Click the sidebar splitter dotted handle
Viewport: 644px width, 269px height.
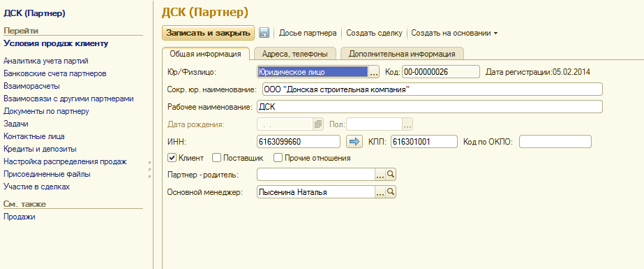150,169
